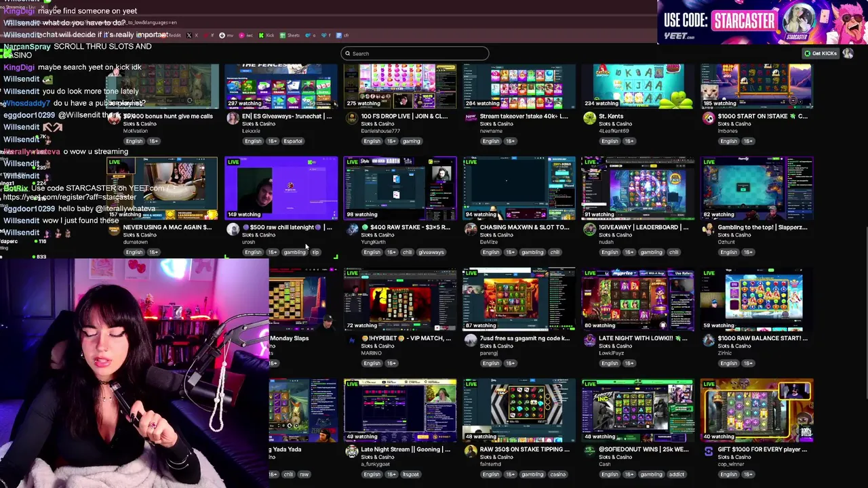
Task: Select the chill tag under DeMize stream
Action: [555, 252]
